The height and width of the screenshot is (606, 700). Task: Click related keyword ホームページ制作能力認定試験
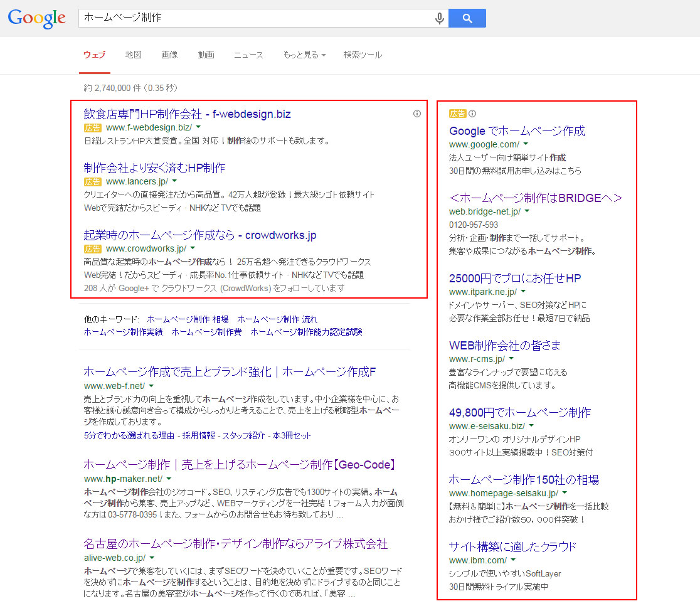point(306,332)
